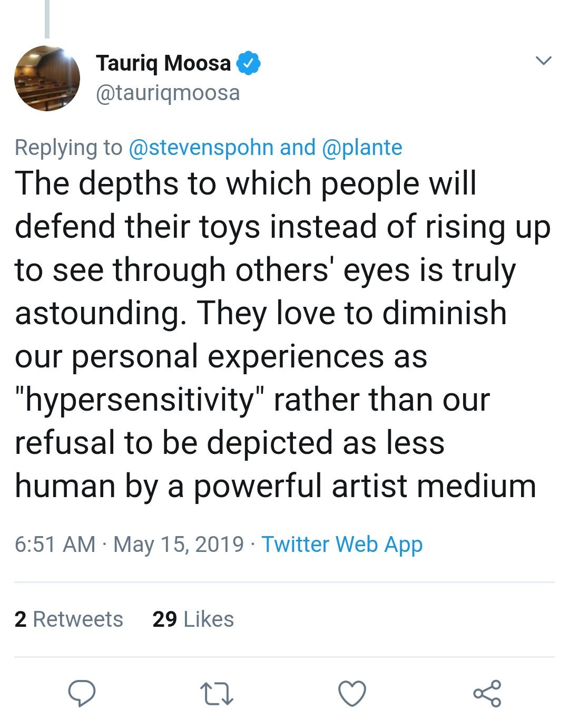Image resolution: width=569 pixels, height=728 pixels.
Task: View the 2 Retweets list
Action: (x=68, y=619)
